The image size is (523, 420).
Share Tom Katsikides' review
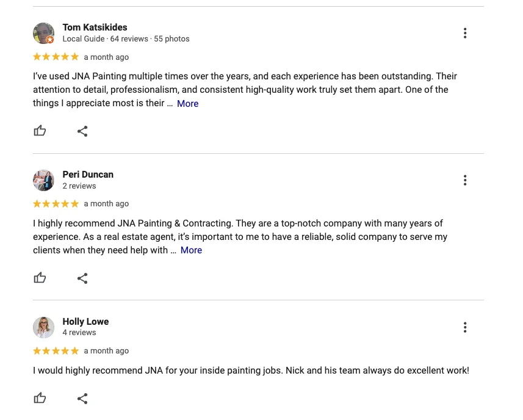click(82, 131)
